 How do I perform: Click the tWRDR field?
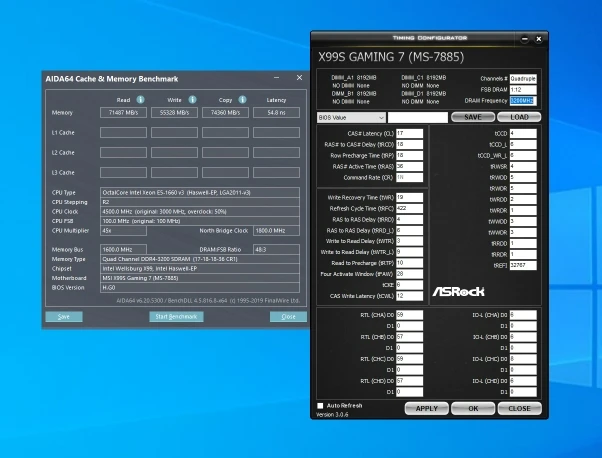point(523,210)
